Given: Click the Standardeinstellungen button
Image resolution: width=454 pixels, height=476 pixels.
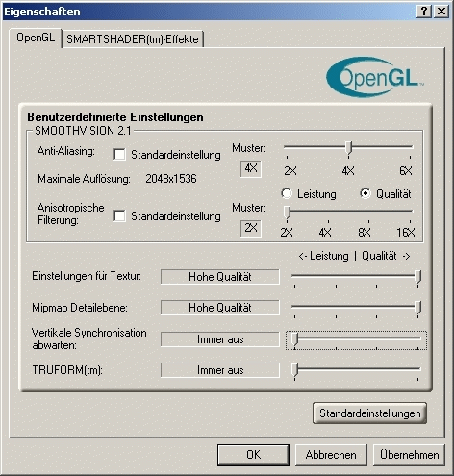Looking at the screenshot, I should [x=369, y=413].
